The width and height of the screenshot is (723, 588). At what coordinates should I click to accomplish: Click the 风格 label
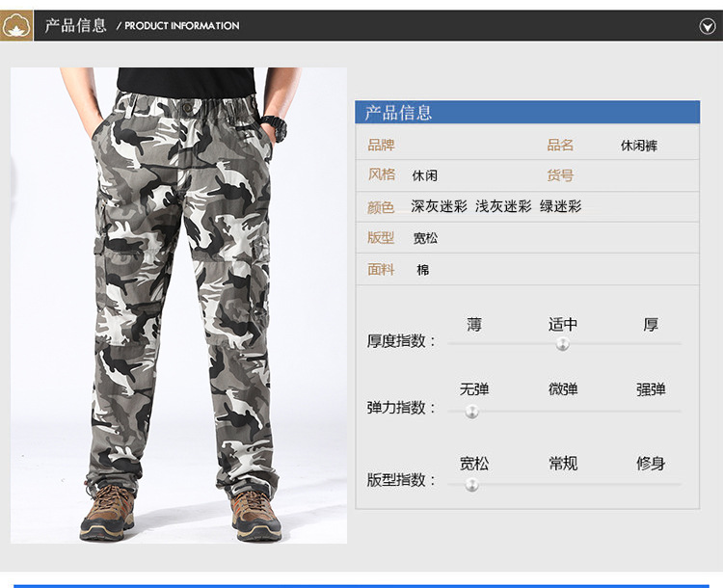coord(381,174)
